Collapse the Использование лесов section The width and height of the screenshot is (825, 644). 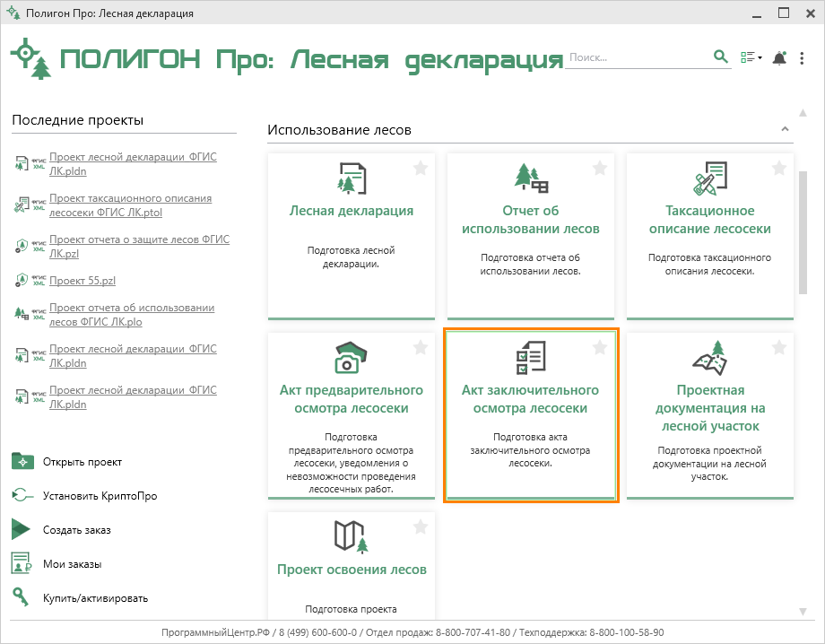[785, 129]
